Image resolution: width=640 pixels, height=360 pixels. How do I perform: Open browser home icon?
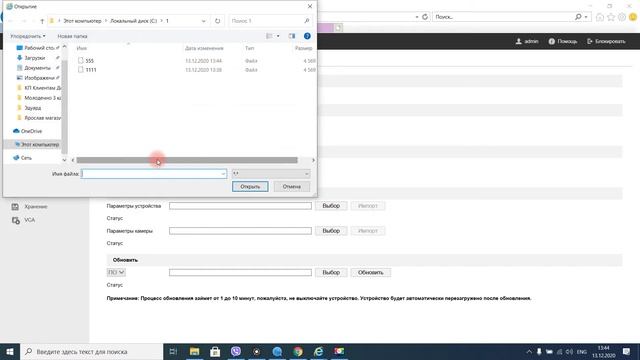click(x=600, y=17)
